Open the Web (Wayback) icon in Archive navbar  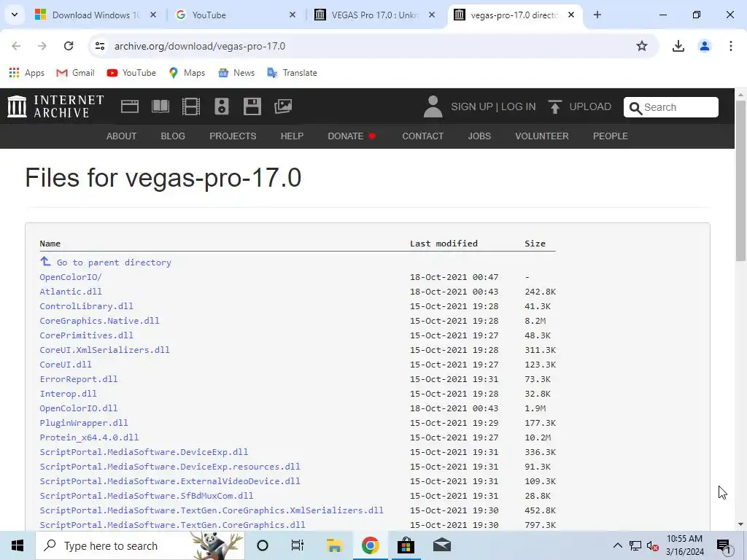(x=130, y=106)
